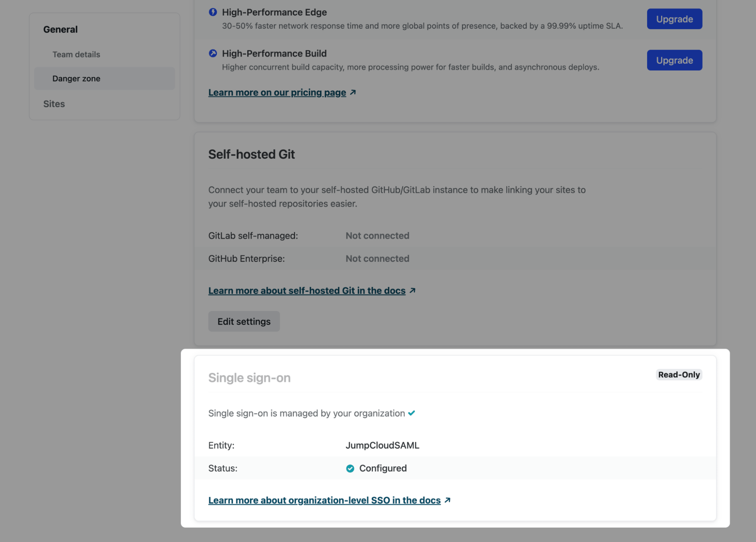Open organization-level SSO docs link

324,500
